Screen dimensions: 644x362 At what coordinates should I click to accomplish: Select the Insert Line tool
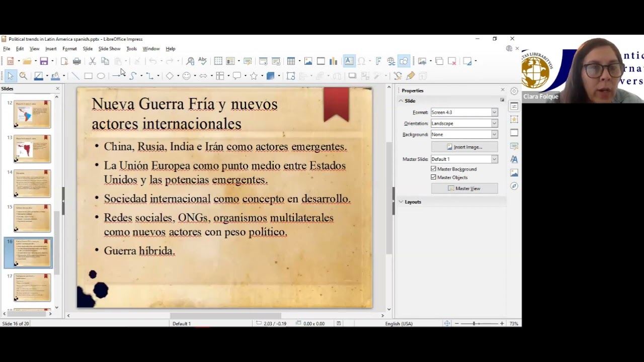pyautogui.click(x=75, y=76)
